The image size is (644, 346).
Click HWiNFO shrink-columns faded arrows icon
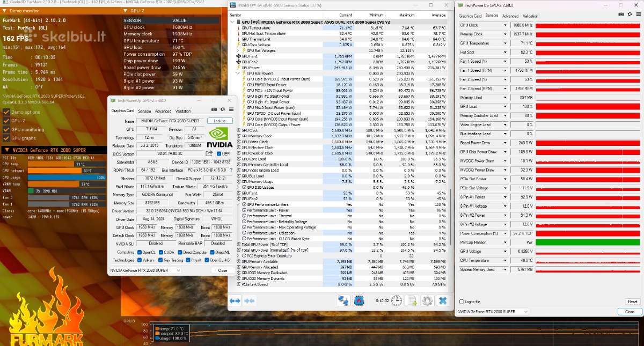(x=249, y=301)
